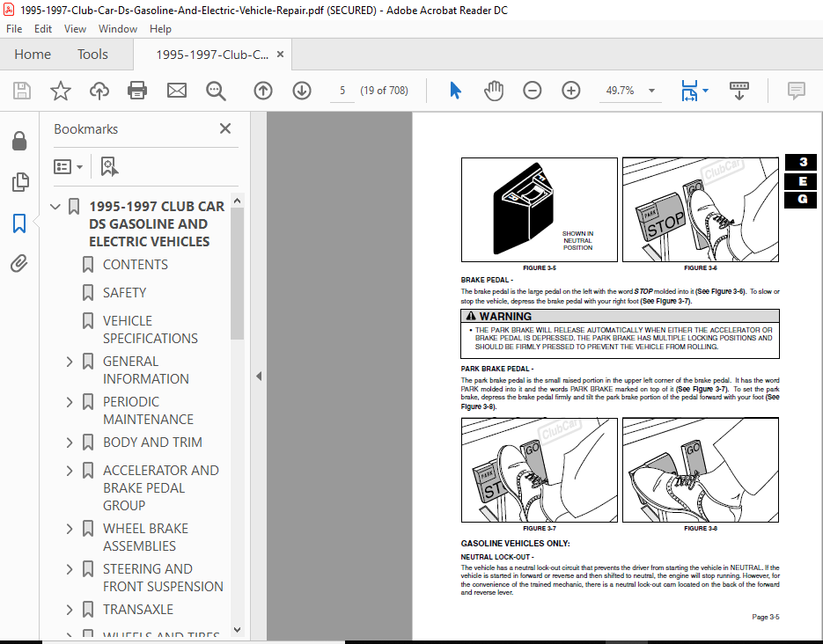Click the fit page width icon

[x=689, y=91]
